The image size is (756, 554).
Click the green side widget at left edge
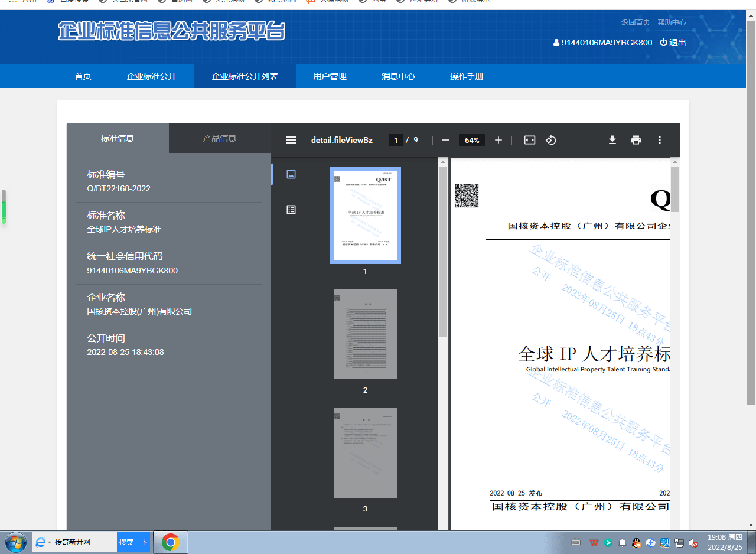coord(4,207)
